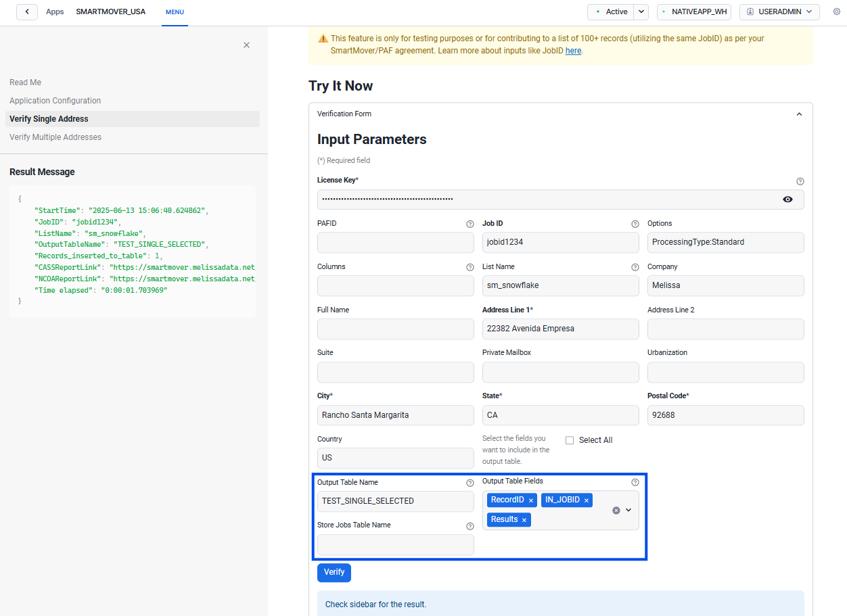Viewport: 847px width, 616px height.
Task: Open the USERADMIN role dropdown
Action: 779,11
